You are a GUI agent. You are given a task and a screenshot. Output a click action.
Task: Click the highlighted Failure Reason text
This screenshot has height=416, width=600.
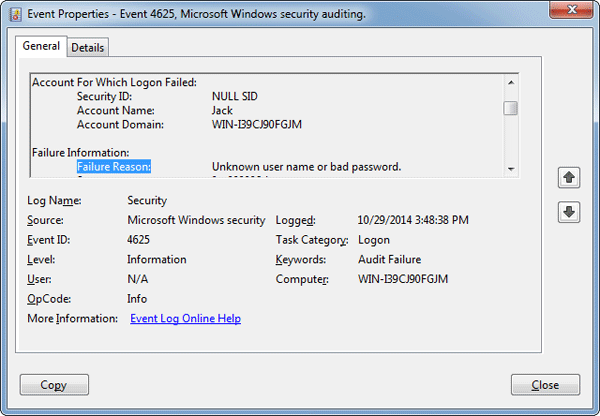click(113, 167)
